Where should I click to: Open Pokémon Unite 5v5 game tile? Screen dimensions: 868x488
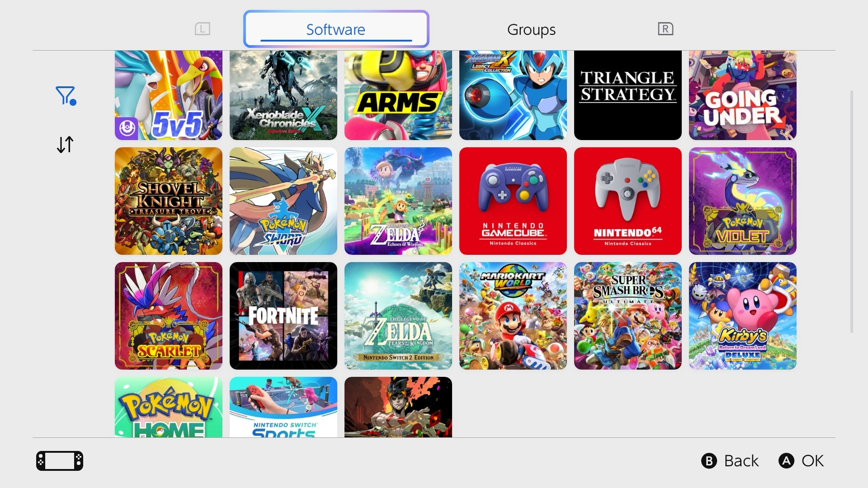[169, 95]
